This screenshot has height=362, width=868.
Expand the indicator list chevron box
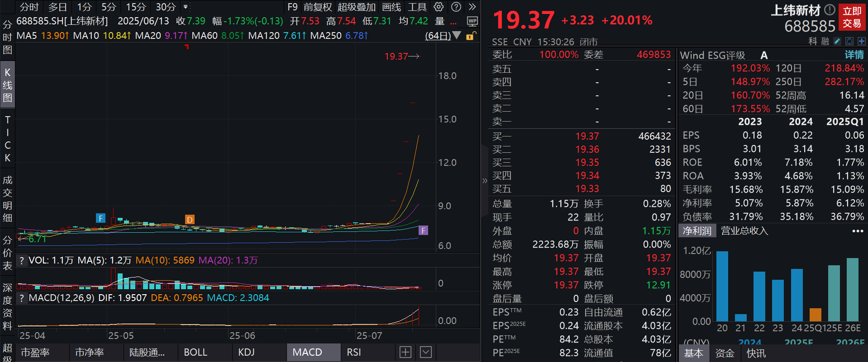[x=425, y=352]
